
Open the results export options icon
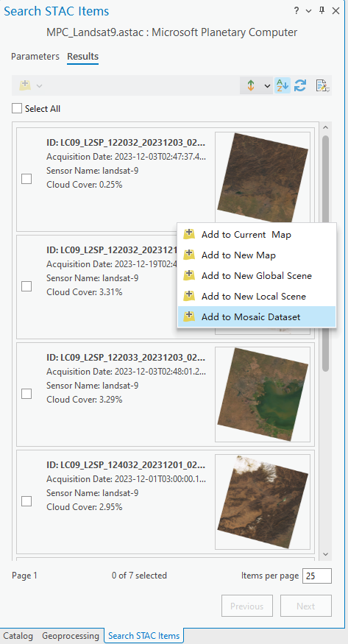pos(323,85)
